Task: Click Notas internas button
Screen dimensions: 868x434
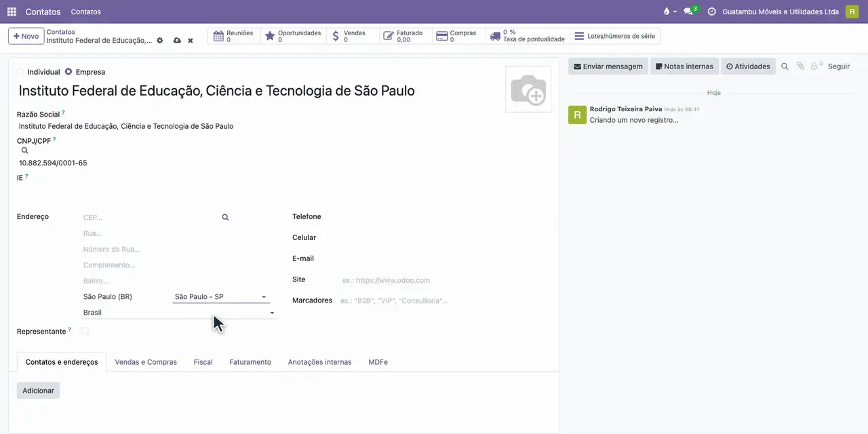Action: [x=684, y=66]
